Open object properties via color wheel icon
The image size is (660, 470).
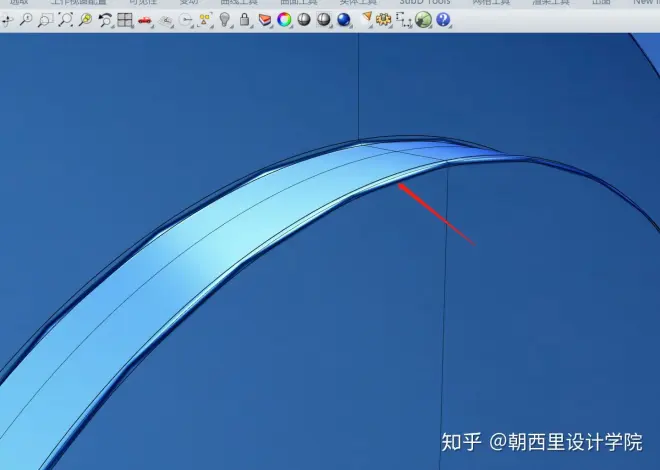pyautogui.click(x=284, y=19)
